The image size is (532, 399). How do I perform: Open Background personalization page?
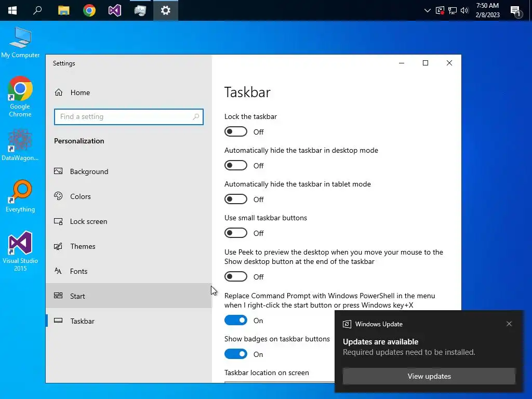[129, 171]
